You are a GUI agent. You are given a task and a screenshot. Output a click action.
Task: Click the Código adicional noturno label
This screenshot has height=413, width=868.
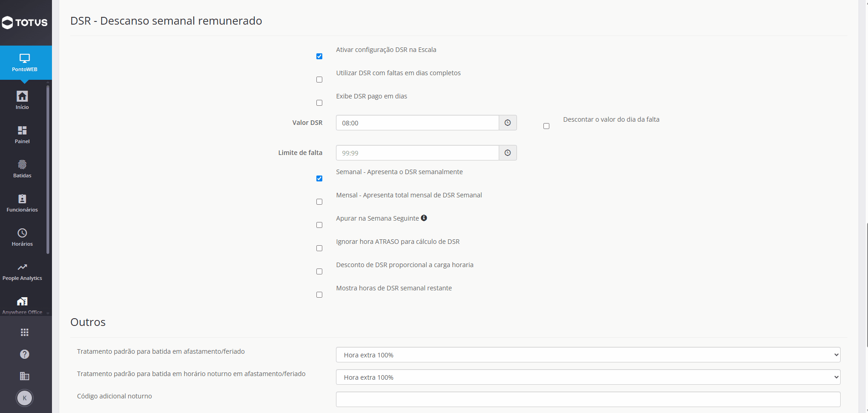[114, 396]
